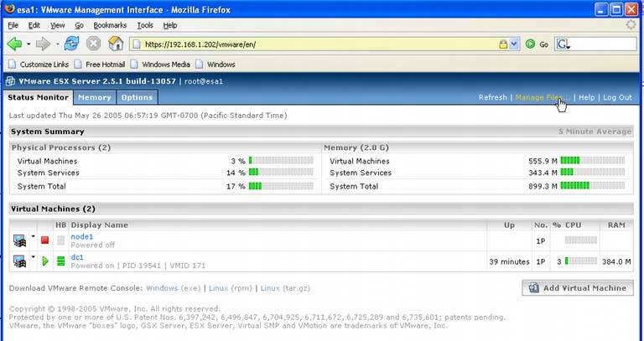The width and height of the screenshot is (644, 341).
Task: Click the 'Powered on | PID 19541' status text
Action: [116, 266]
